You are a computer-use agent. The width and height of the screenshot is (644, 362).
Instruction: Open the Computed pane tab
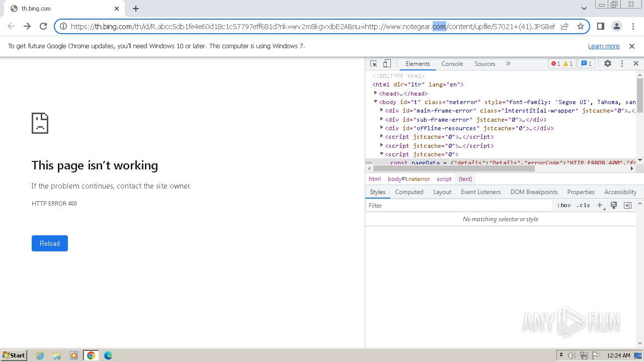tap(409, 192)
